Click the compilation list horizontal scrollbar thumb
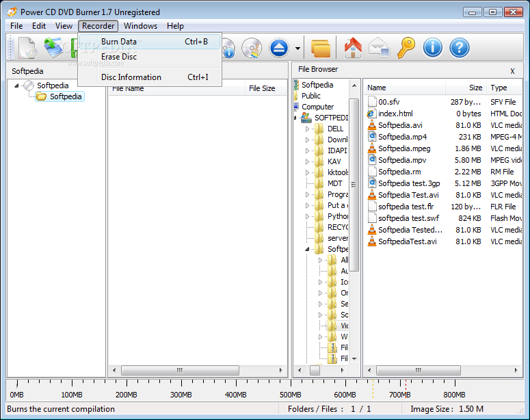Image resolution: width=530 pixels, height=420 pixels. [x=180, y=370]
